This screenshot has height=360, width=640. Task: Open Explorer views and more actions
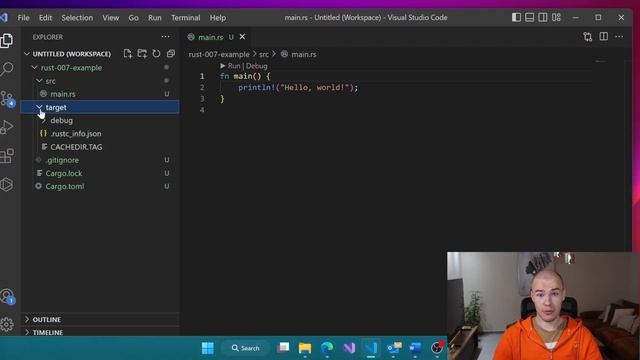point(165,37)
